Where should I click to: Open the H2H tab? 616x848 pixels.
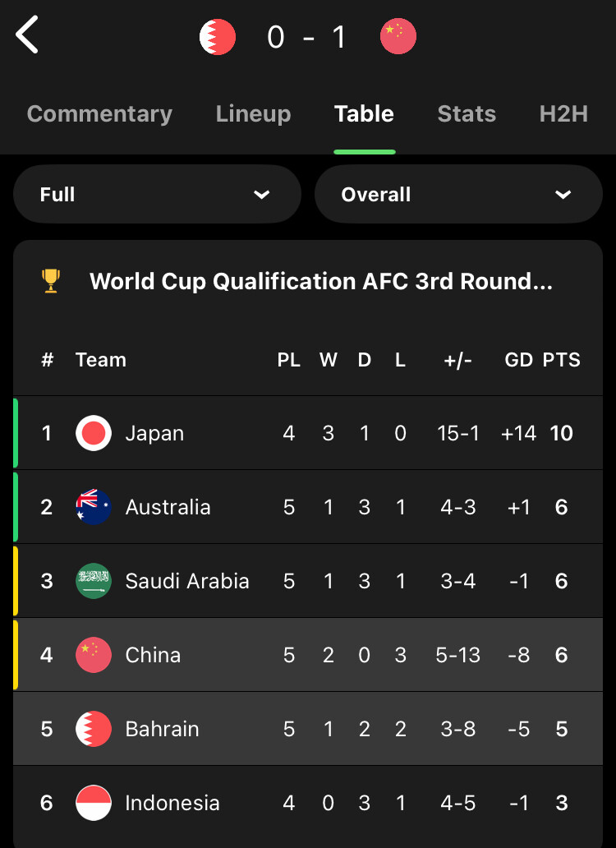click(x=563, y=113)
